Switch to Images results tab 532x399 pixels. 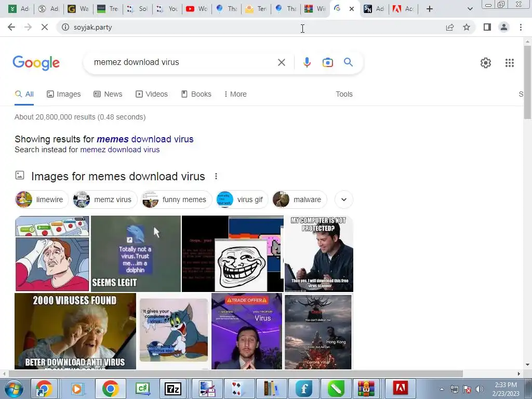(x=64, y=94)
